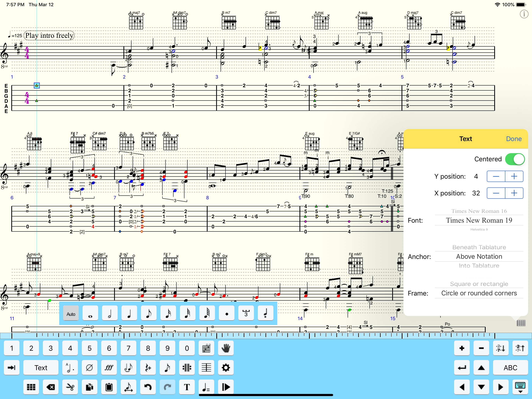Tap the hand fingering icon
The height and width of the screenshot is (399, 532).
pos(226,348)
